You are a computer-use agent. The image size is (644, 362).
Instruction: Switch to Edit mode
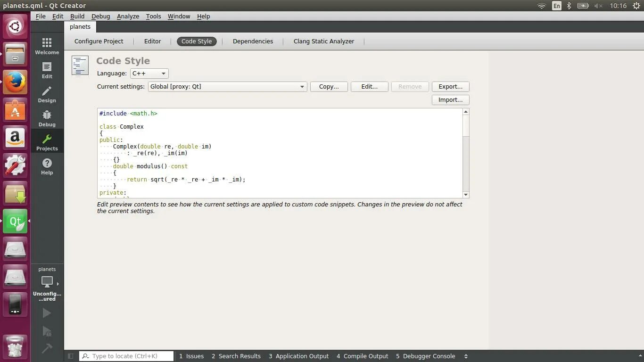(47, 70)
